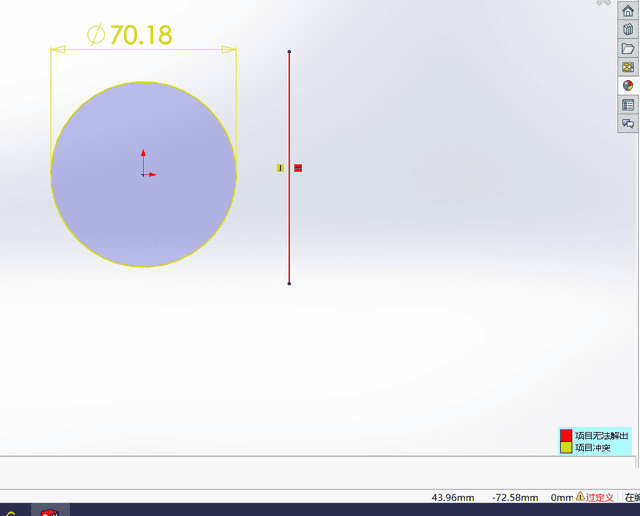This screenshot has width=640, height=516.
Task: Select the yellow vertical relation icon
Action: (280, 168)
